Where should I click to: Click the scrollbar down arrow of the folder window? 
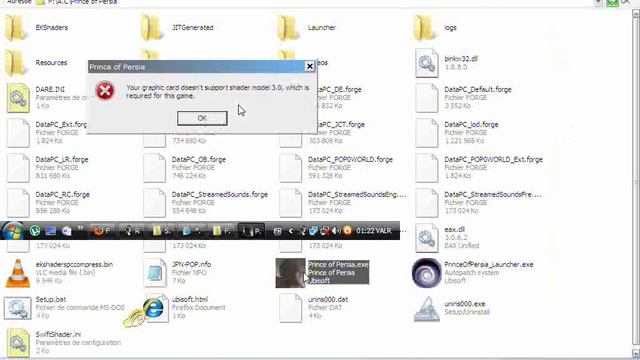636,352
